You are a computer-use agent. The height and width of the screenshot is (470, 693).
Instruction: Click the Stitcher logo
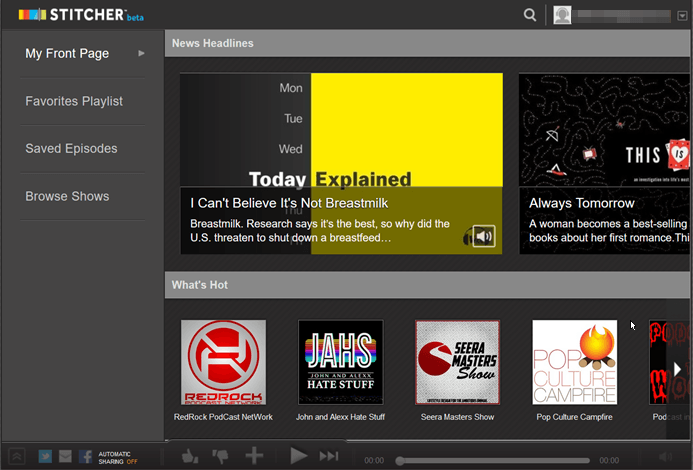coord(81,15)
